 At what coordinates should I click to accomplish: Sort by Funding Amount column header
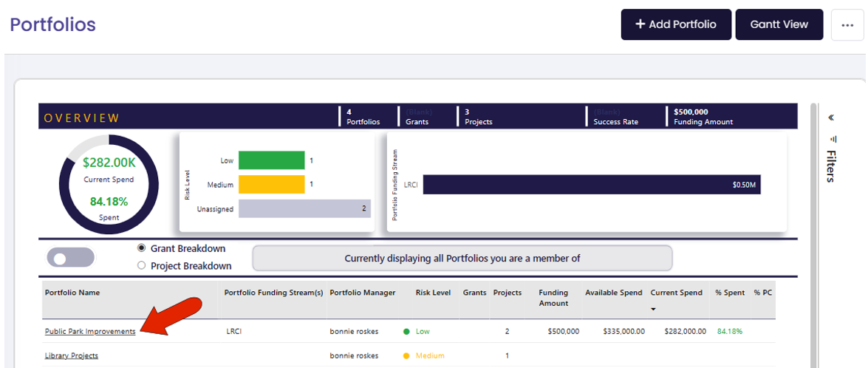(553, 298)
